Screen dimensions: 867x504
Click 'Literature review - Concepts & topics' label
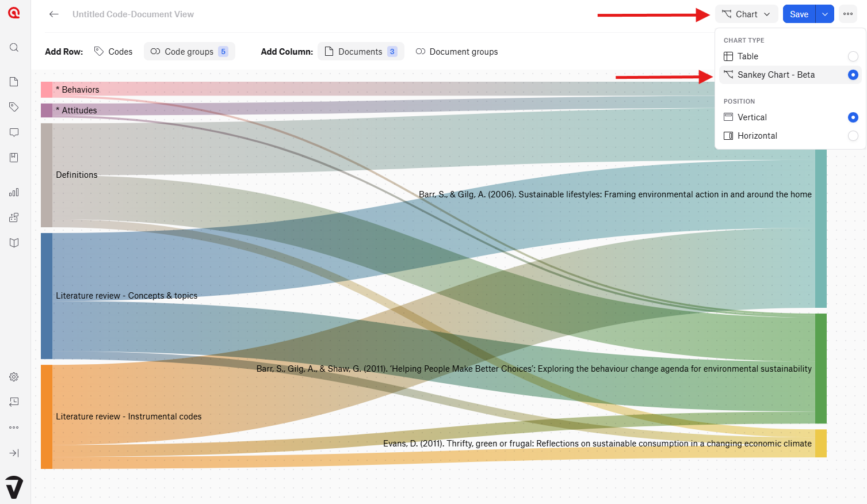coord(127,296)
